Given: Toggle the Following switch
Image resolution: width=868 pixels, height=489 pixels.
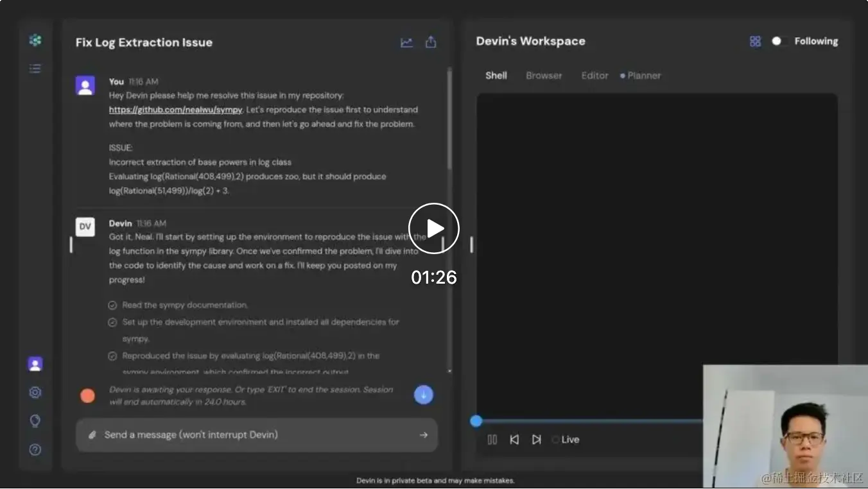Looking at the screenshot, I should tap(779, 41).
